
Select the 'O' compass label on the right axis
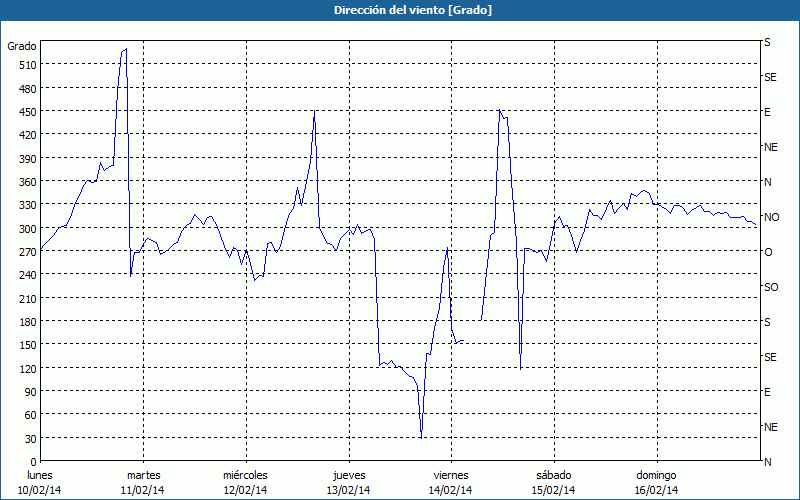click(768, 252)
